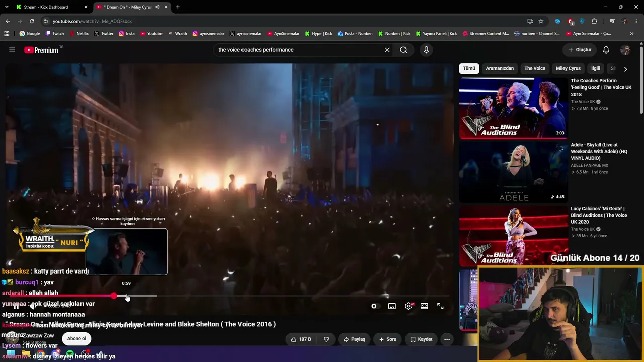Show more filter chips with right arrow
Screen dimensions: 644x362
click(625, 69)
